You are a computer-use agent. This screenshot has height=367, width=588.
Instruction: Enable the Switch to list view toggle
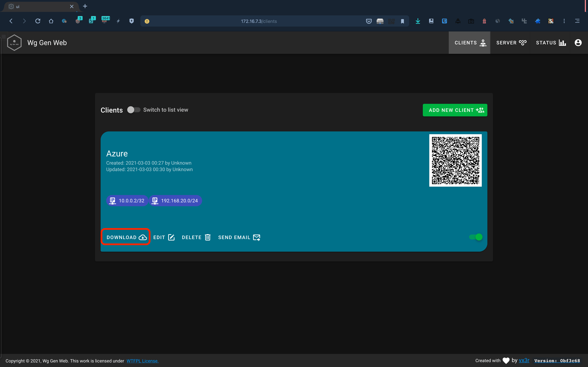[x=134, y=110]
